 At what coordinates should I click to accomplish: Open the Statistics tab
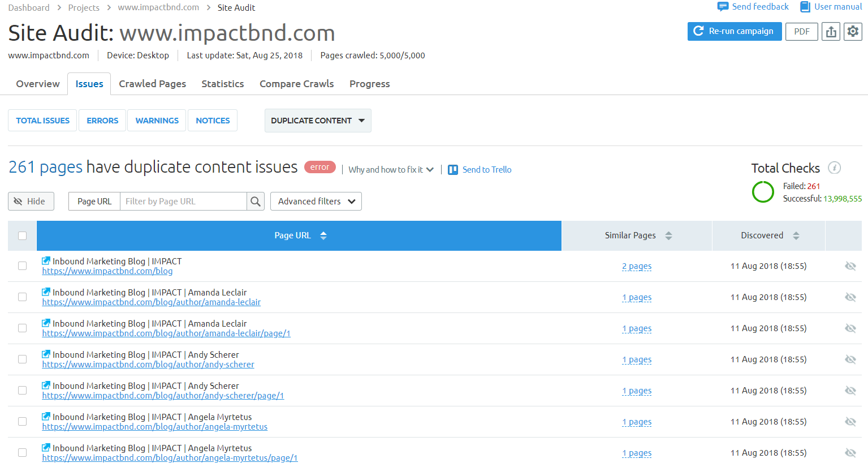[223, 84]
